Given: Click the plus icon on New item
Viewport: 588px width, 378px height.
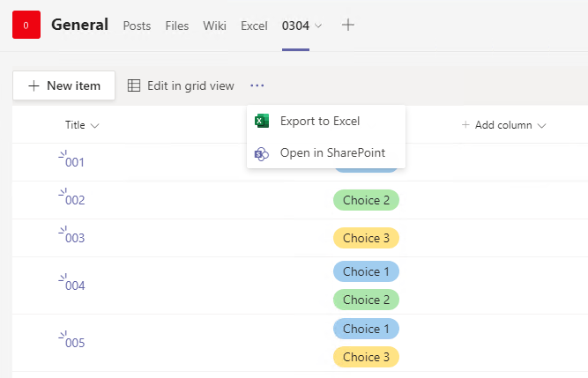Looking at the screenshot, I should (34, 85).
